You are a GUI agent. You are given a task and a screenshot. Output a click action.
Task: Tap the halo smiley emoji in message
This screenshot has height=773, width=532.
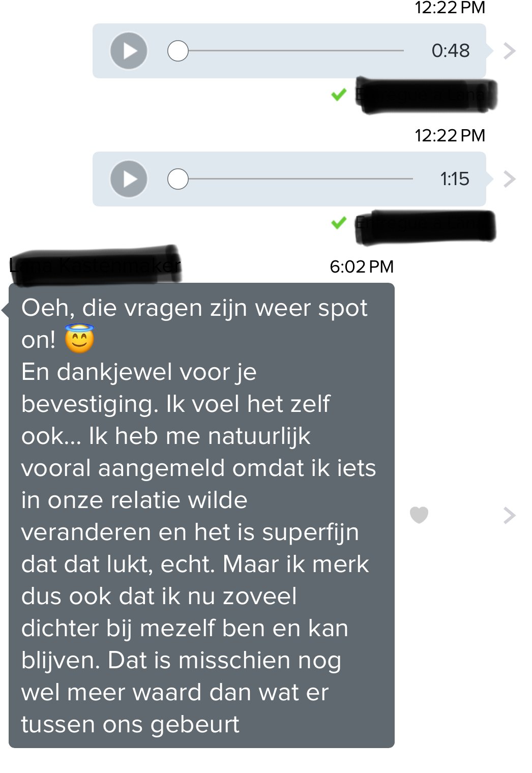[79, 339]
